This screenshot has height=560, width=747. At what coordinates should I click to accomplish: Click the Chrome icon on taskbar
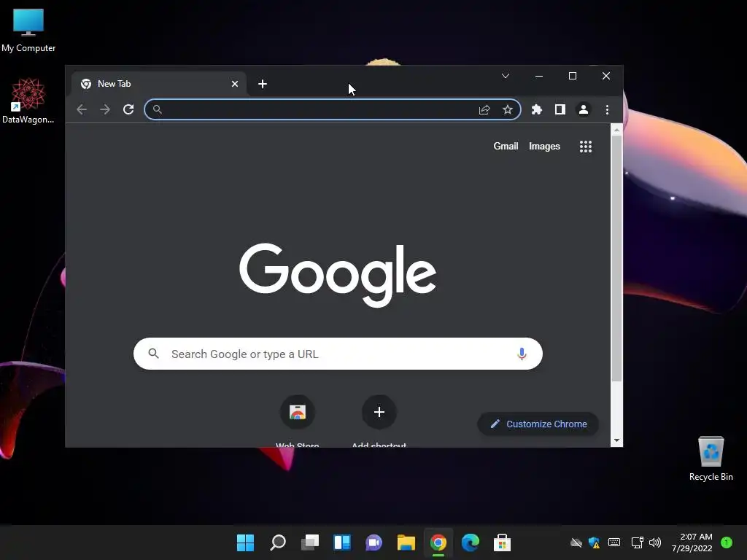click(x=438, y=542)
